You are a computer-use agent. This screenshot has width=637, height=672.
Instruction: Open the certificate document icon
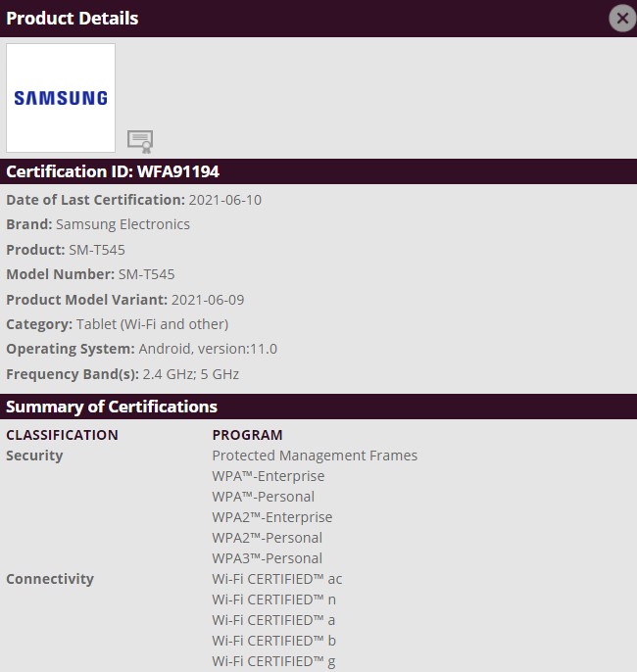tap(140, 141)
